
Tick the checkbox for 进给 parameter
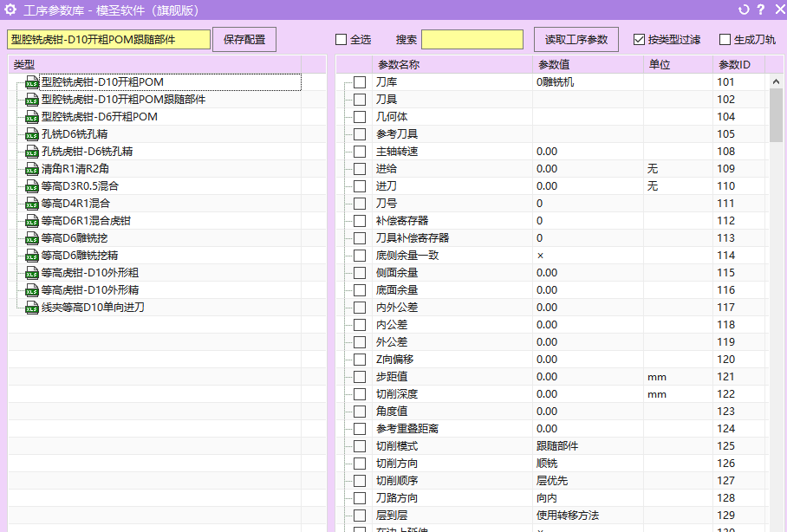(x=360, y=169)
